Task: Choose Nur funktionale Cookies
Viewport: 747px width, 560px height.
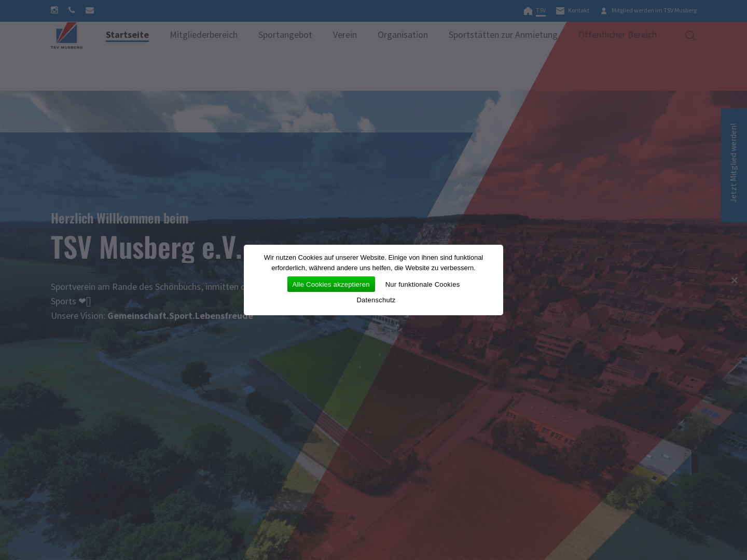Action: [422, 284]
